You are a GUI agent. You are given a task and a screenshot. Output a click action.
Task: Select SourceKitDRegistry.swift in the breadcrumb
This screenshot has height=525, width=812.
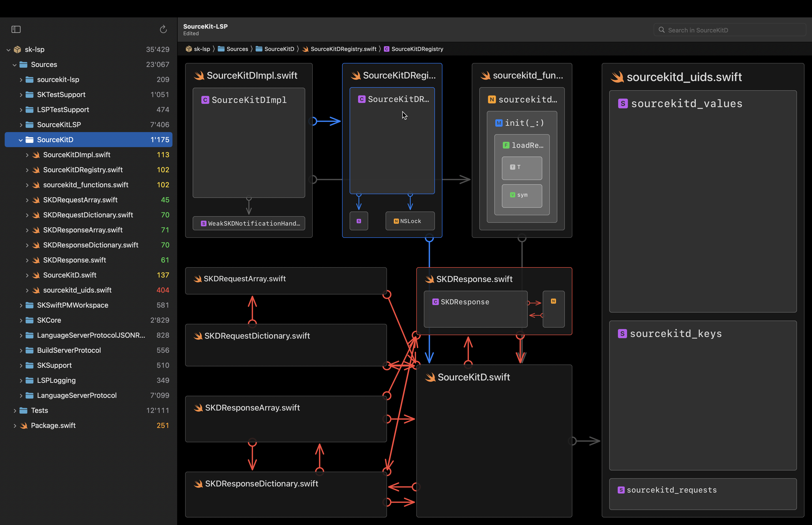tap(344, 49)
